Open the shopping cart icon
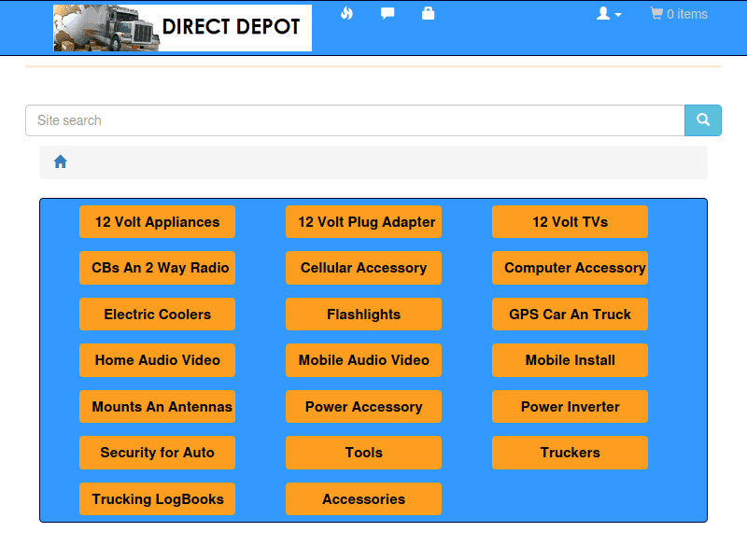Image resolution: width=747 pixels, height=560 pixels. [656, 13]
